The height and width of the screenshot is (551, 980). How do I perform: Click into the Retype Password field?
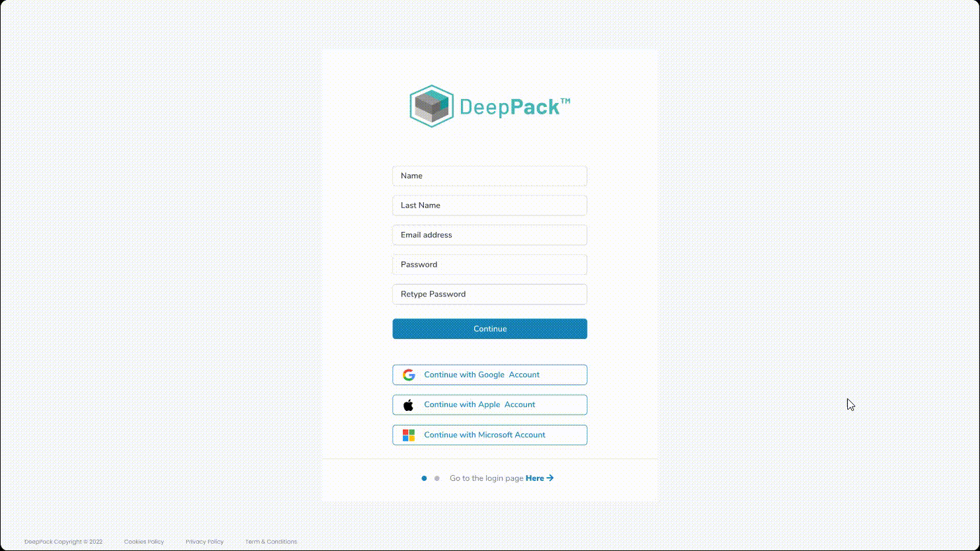489,294
